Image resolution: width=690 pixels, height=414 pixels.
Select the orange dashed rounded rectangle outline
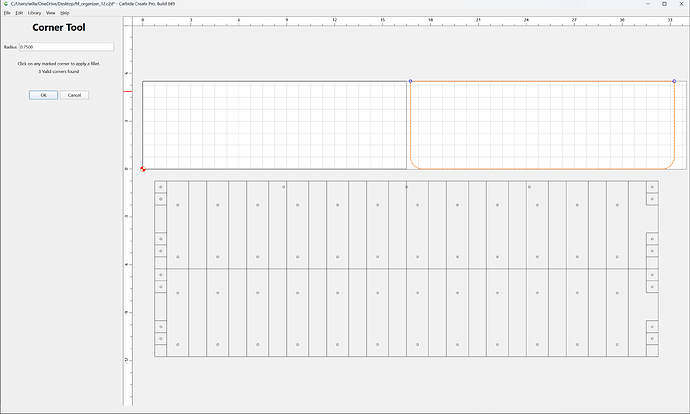[x=542, y=169]
